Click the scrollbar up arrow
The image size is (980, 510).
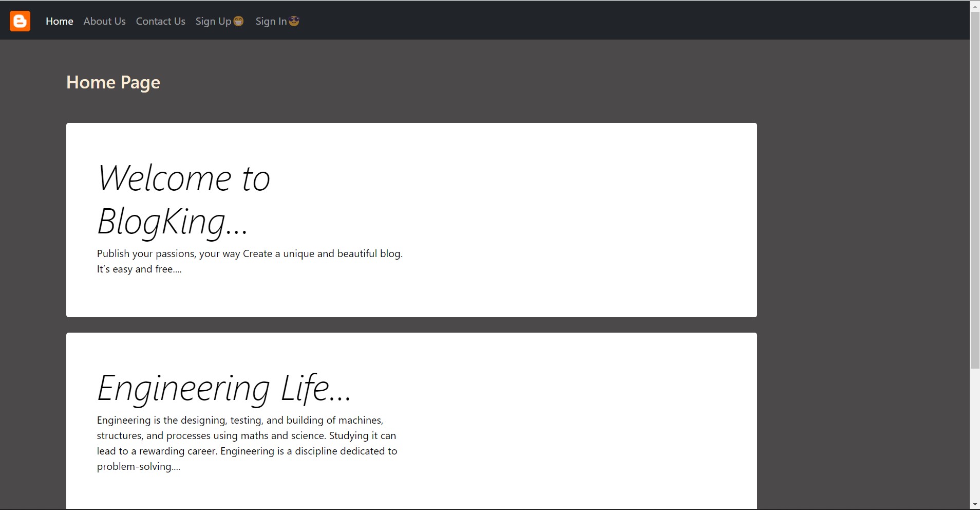point(974,6)
